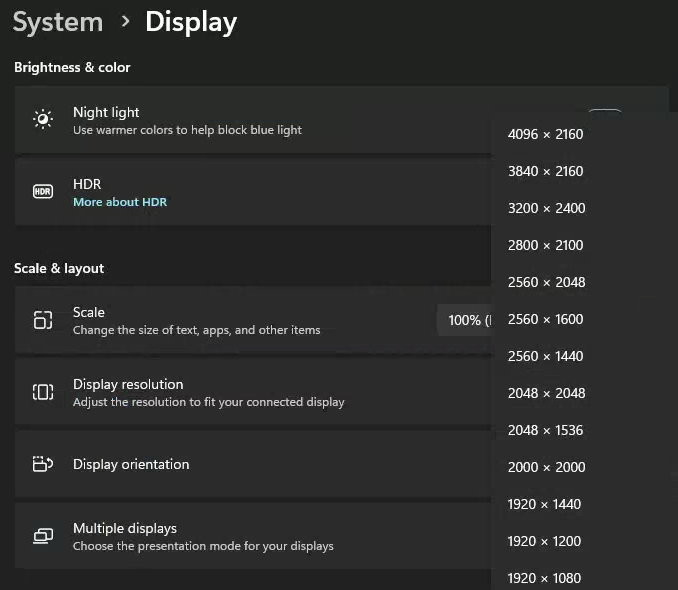The image size is (678, 590).
Task: Select 4096 × 2160 resolution
Action: 545,134
